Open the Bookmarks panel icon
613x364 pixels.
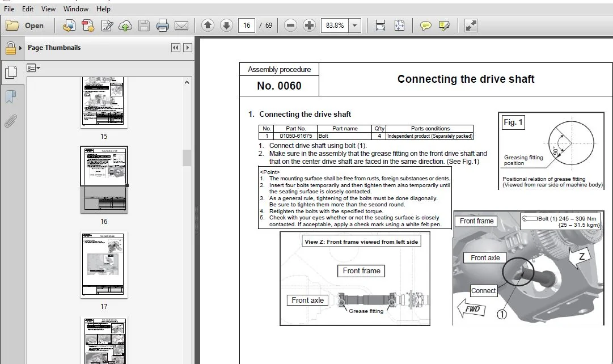click(11, 96)
